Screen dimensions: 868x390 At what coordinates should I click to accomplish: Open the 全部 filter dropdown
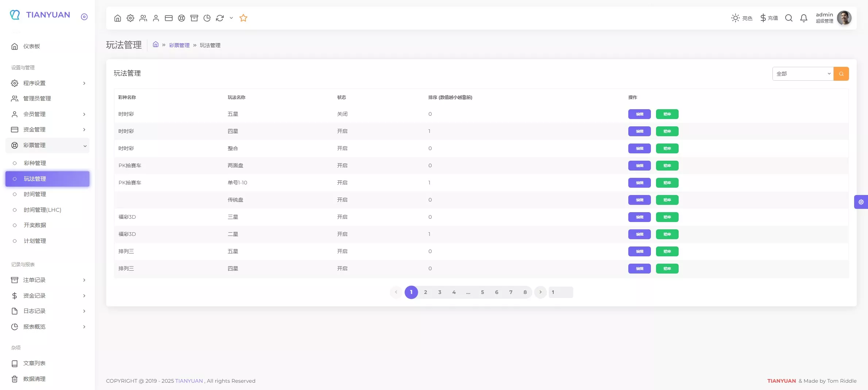tap(803, 74)
